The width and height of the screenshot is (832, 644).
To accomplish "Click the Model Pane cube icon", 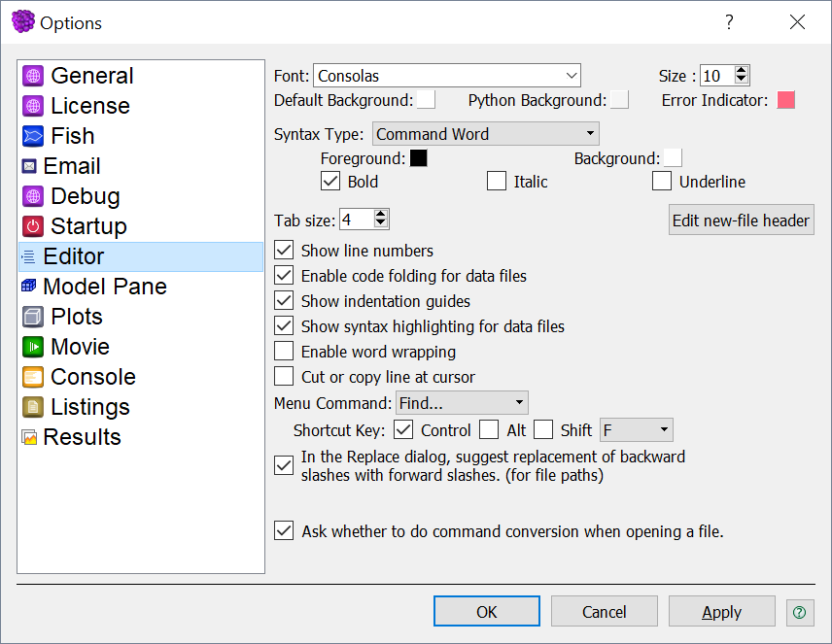I will 28,287.
